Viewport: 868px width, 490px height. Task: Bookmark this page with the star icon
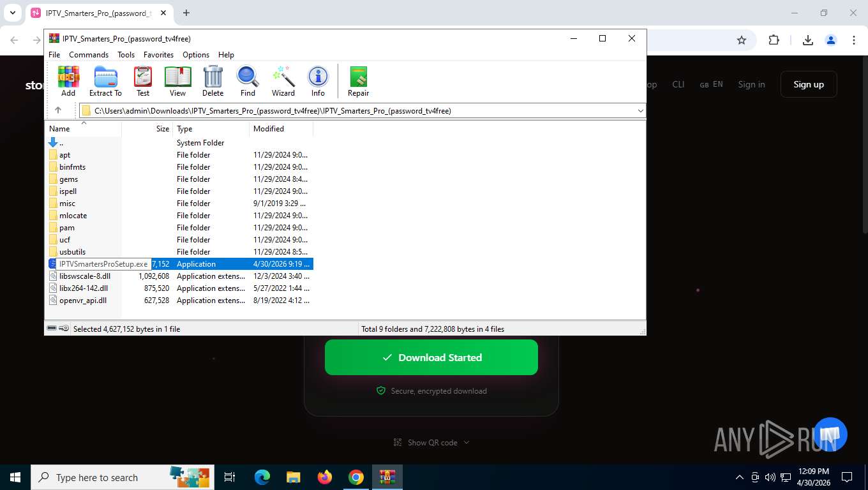[x=742, y=40]
